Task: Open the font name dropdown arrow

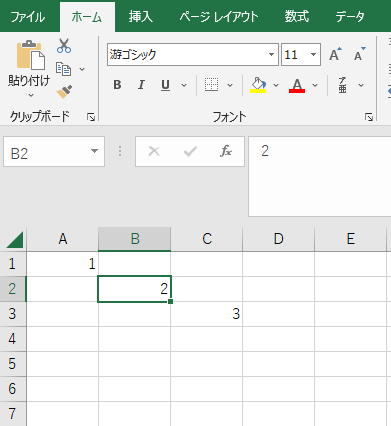Action: (x=272, y=54)
